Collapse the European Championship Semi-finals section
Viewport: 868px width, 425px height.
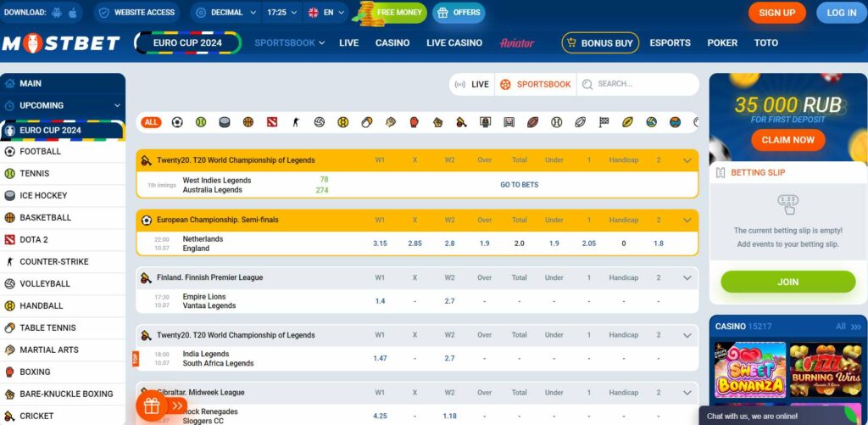(687, 220)
